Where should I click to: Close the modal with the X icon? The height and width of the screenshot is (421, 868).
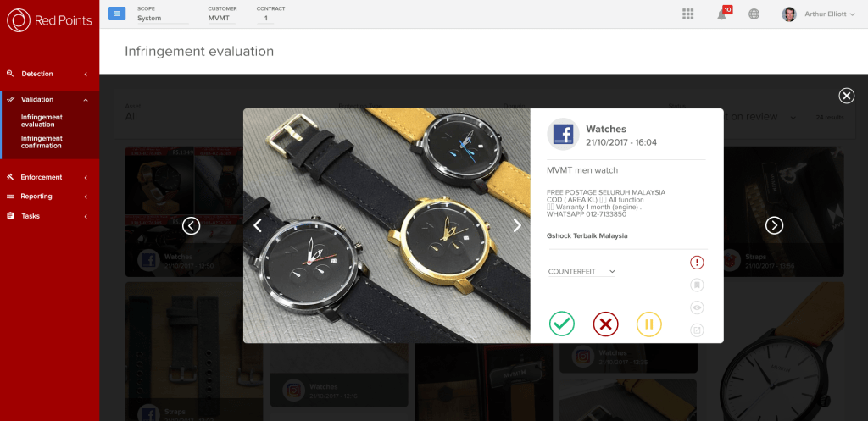coord(847,96)
